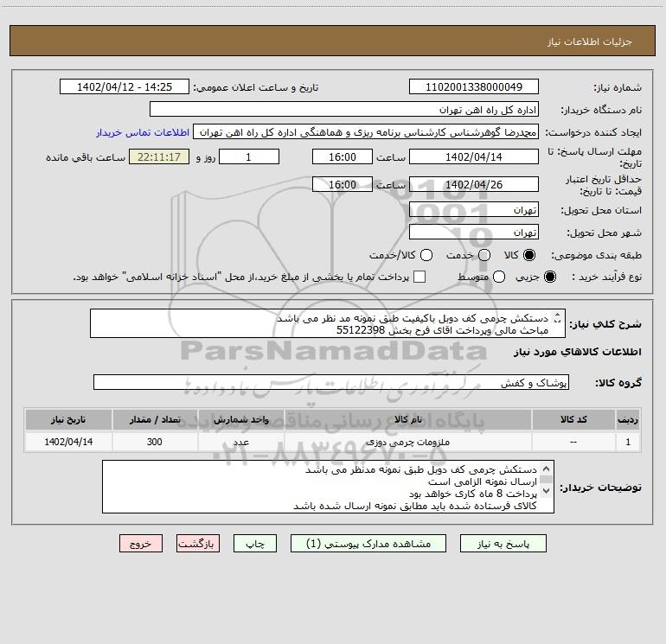The image size is (666, 644).
Task: Click the جزئیات اطلاعات نیاز page title
Action: tap(590, 41)
